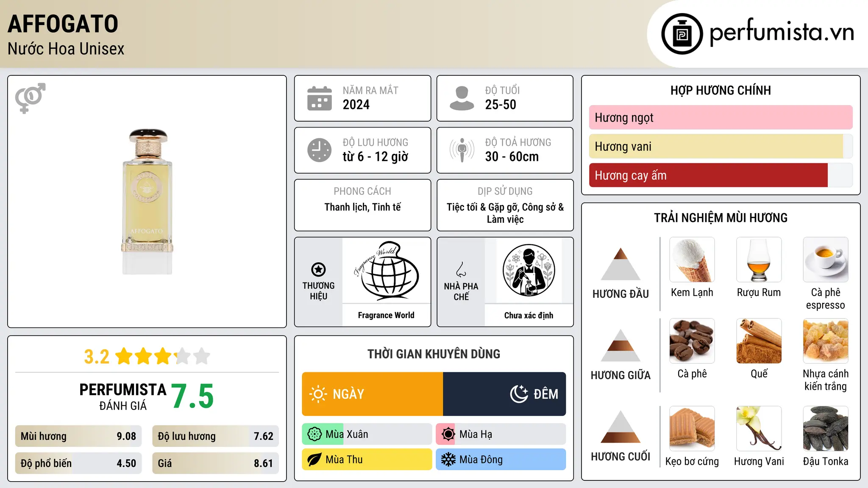Click the clock icon beside Độ lưu hương
Screen dimensions: 868x488
(320, 150)
